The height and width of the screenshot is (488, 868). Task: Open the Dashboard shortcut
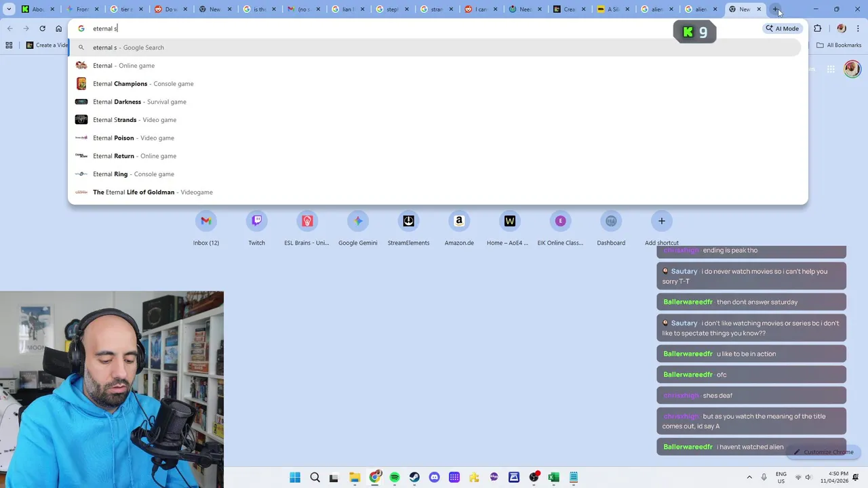point(611,228)
